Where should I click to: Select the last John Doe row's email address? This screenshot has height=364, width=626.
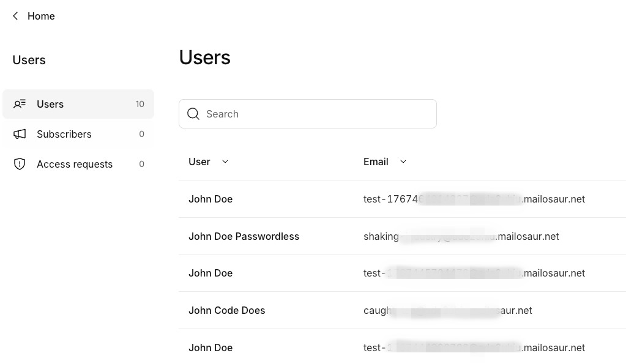coord(474,347)
